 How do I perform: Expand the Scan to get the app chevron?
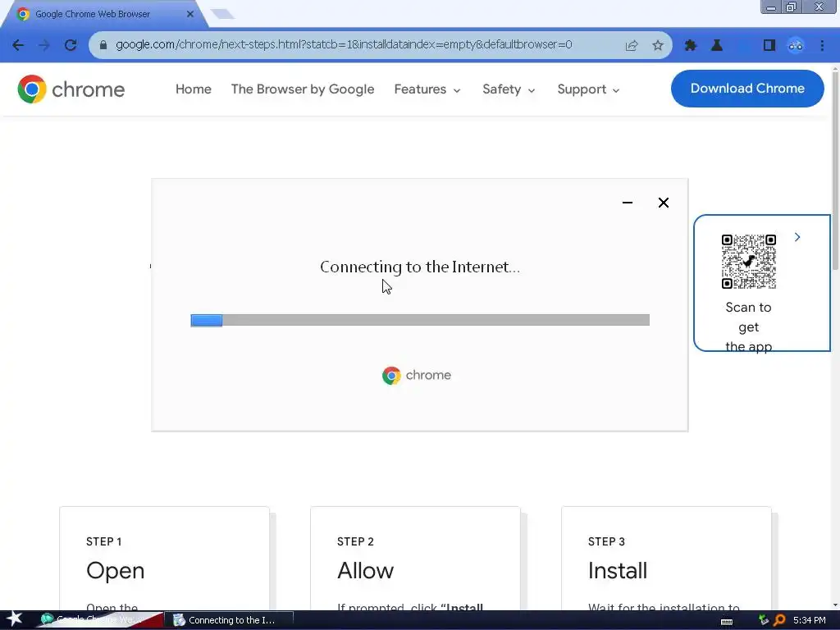(797, 237)
